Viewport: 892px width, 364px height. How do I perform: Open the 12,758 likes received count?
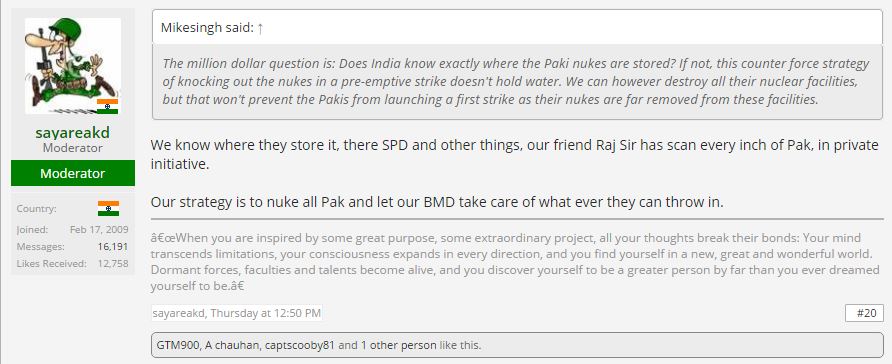pos(113,263)
